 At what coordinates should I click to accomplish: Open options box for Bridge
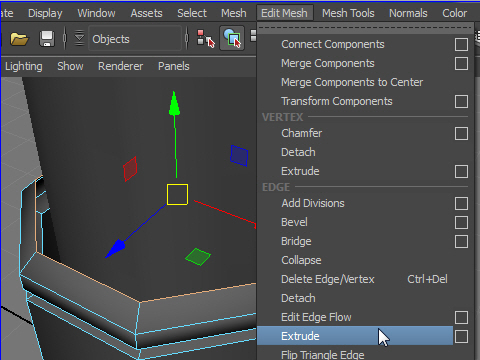tap(461, 242)
